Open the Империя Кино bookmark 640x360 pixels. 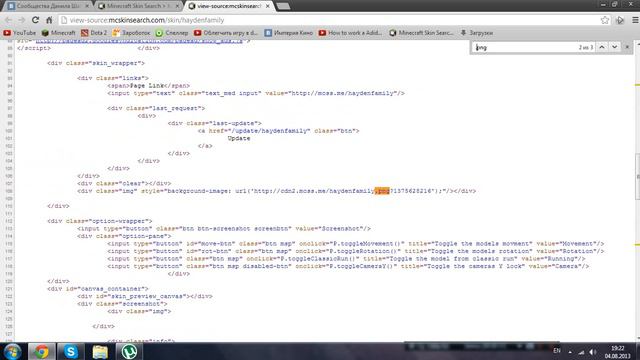(x=289, y=33)
